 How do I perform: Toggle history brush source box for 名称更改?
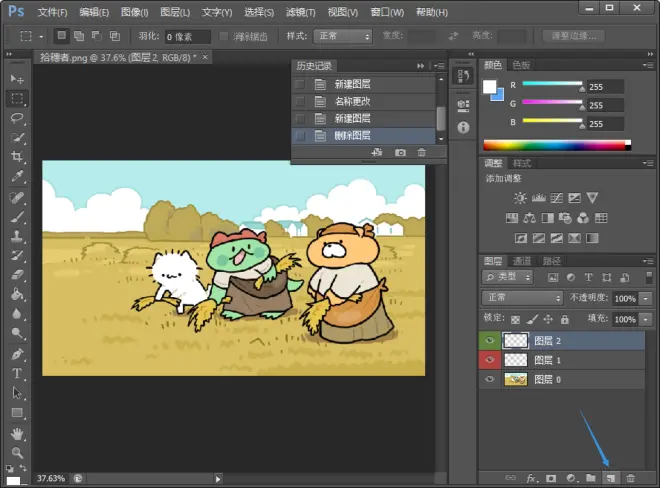(x=300, y=101)
